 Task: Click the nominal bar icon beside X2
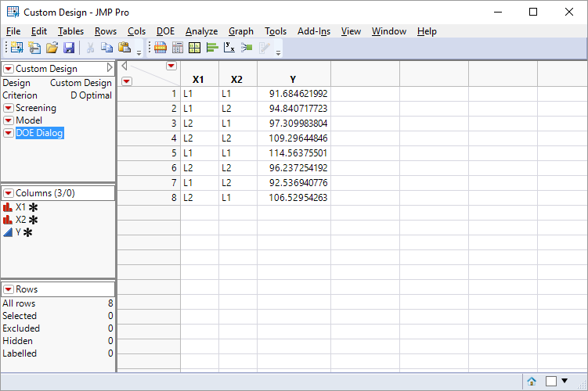click(8, 220)
